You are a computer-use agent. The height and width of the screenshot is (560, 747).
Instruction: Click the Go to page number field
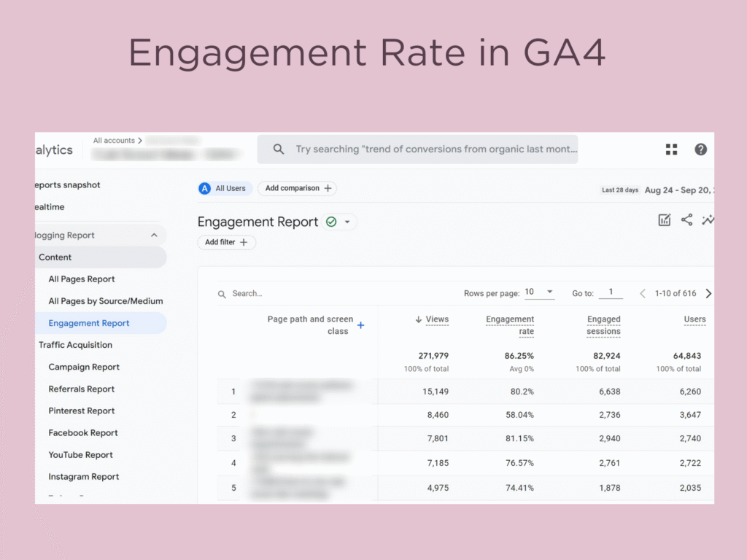pyautogui.click(x=611, y=292)
